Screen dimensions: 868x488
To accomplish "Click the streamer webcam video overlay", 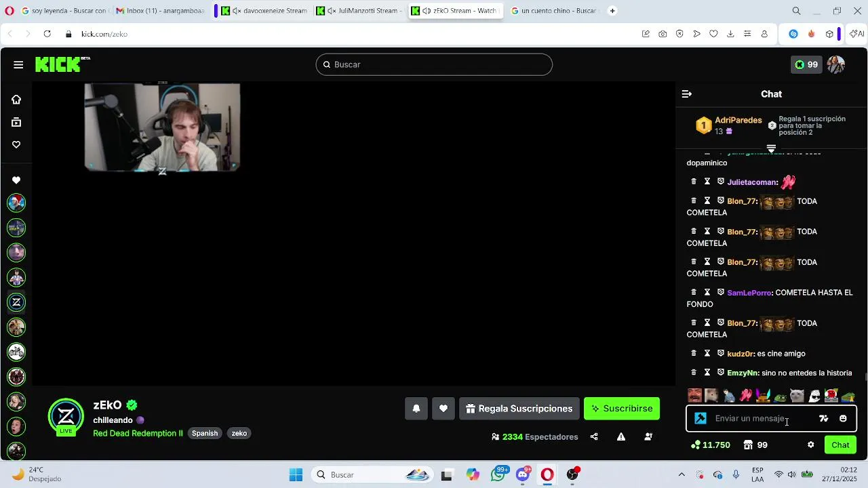I will click(162, 127).
